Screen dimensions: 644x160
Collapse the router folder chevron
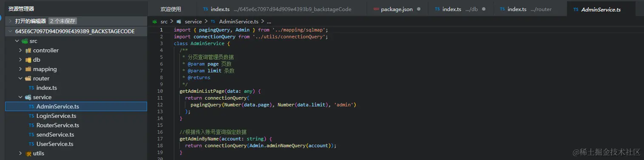[20, 78]
